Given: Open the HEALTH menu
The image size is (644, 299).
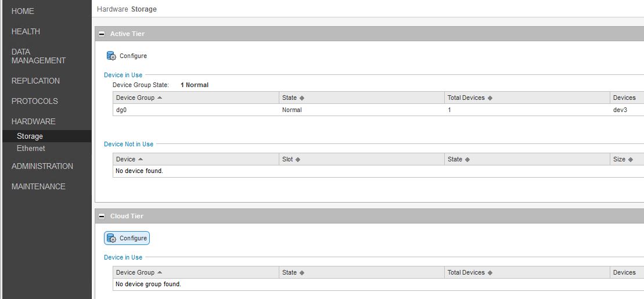Looking at the screenshot, I should tap(26, 31).
